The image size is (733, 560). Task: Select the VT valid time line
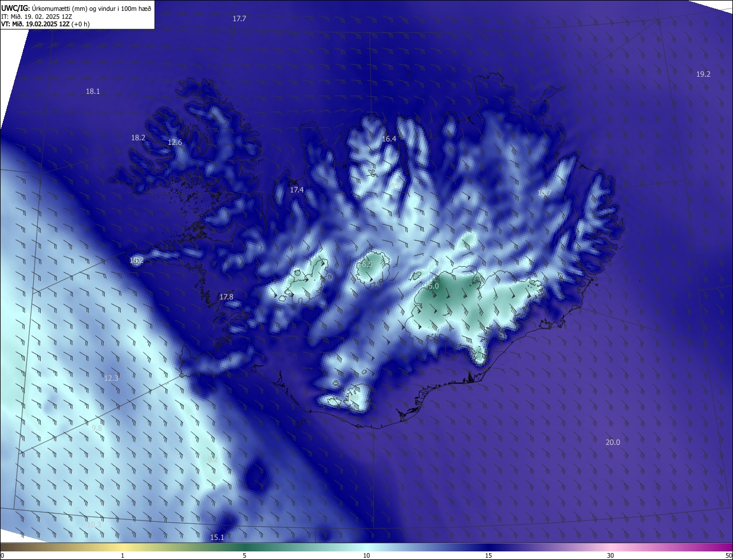[x=45, y=24]
